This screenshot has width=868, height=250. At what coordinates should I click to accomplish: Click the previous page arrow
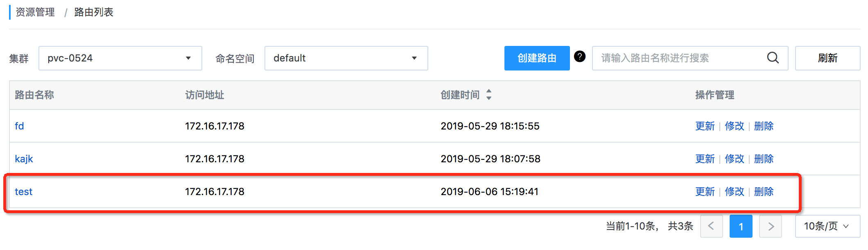tap(711, 226)
